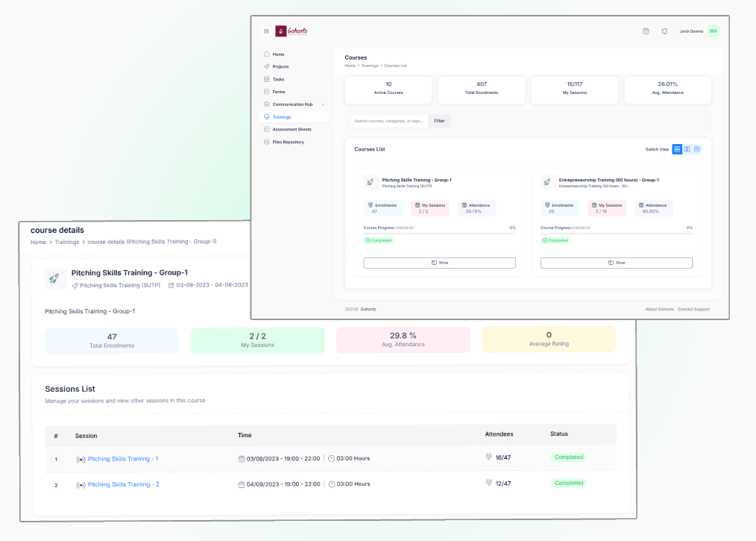This screenshot has width=756, height=541.
Task: Open the hamburger menu beside the Gohorto logo
Action: [x=266, y=31]
